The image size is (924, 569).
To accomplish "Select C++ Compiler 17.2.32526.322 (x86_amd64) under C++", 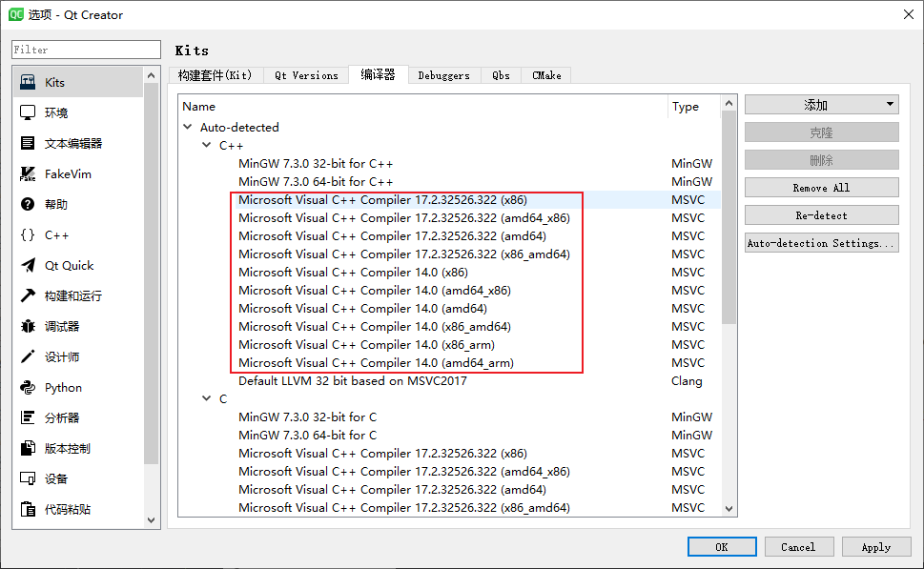I will (404, 254).
